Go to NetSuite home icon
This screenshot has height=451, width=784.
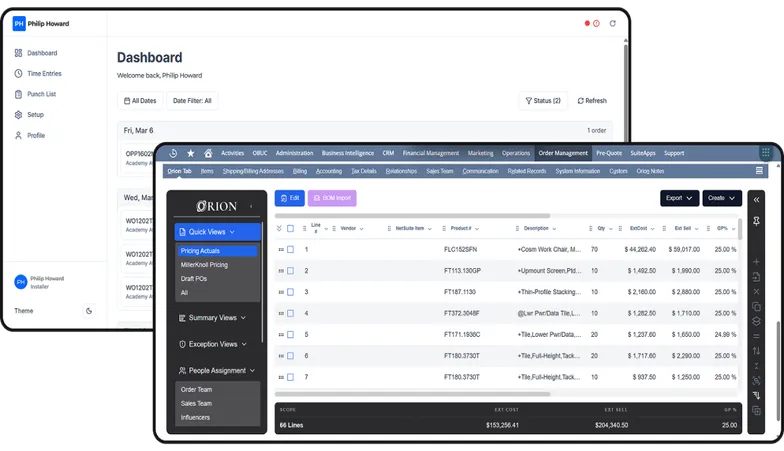point(208,154)
